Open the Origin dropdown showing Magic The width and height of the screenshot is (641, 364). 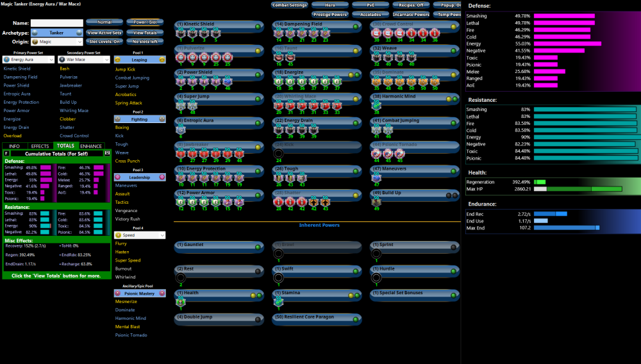click(57, 42)
